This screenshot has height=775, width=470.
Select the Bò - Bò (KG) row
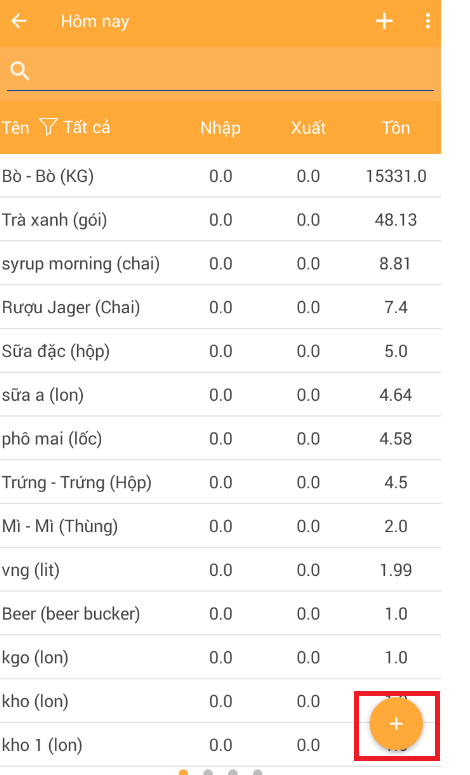(220, 176)
